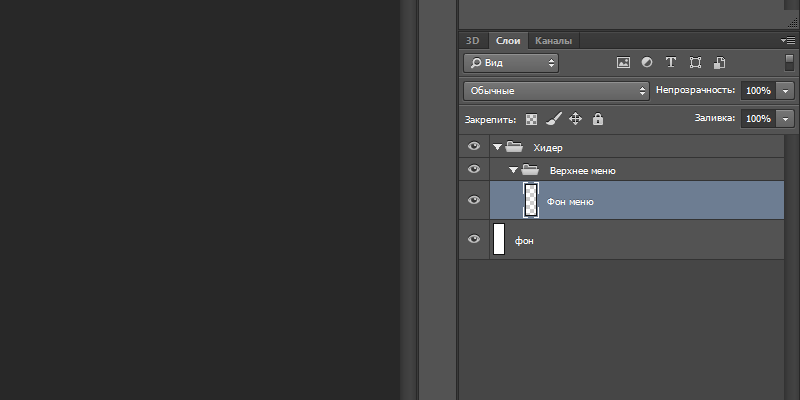The width and height of the screenshot is (800, 400).
Task: Click the pixel layers filter icon
Action: (623, 62)
